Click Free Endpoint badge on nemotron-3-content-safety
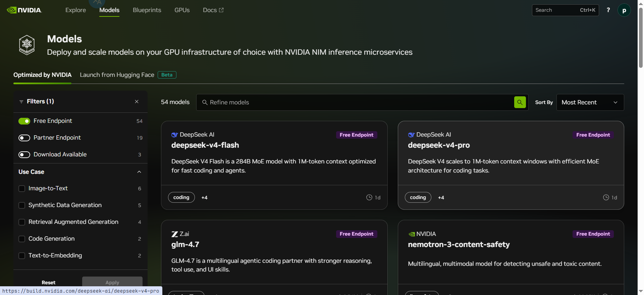This screenshot has height=295, width=644. coord(593,234)
